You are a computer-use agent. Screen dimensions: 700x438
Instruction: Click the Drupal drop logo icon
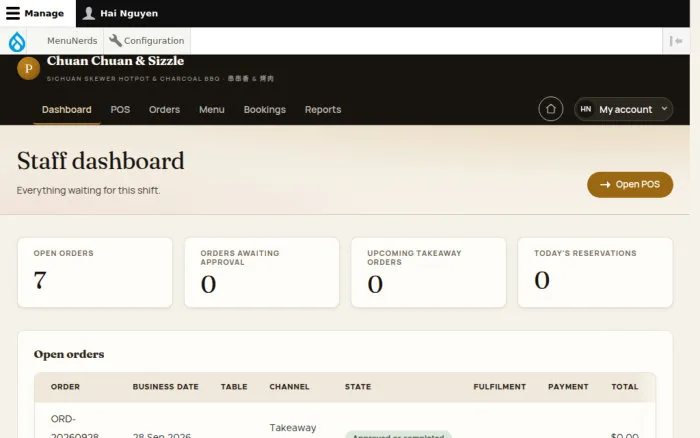coord(17,42)
